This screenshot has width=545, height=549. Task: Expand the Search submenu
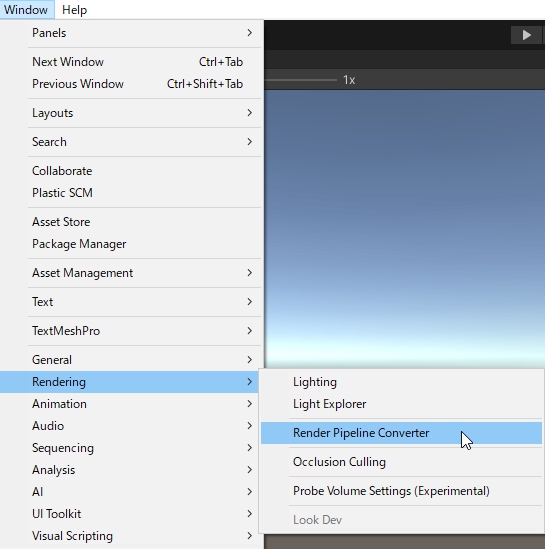click(x=131, y=142)
